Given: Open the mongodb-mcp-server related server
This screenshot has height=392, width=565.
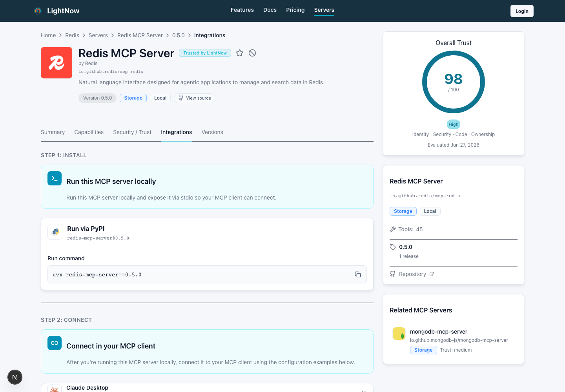Looking at the screenshot, I should (439, 332).
